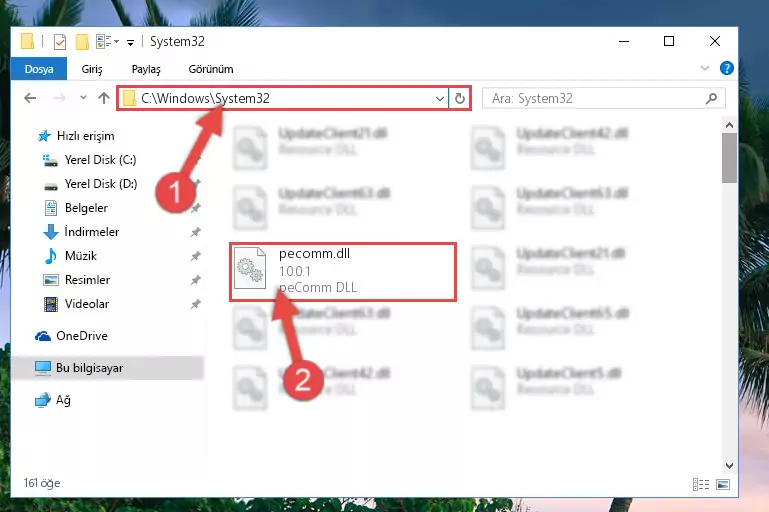Click the Properties checkmark icon in title bar
Screen dimensions: 769x512
click(60, 42)
